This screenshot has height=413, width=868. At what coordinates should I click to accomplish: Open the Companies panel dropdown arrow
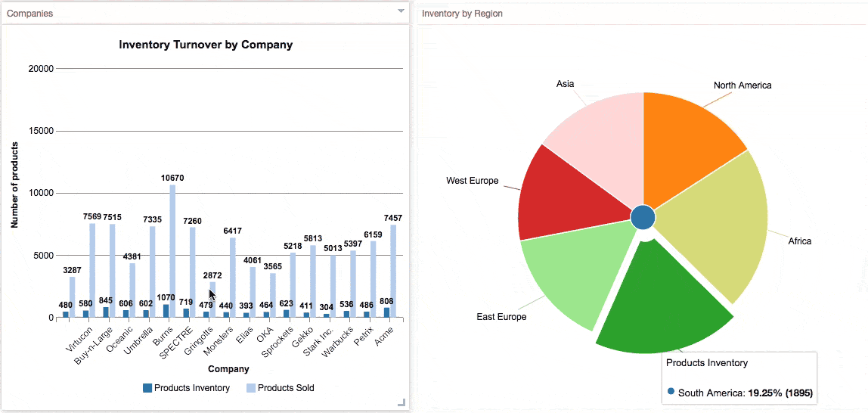click(x=401, y=12)
